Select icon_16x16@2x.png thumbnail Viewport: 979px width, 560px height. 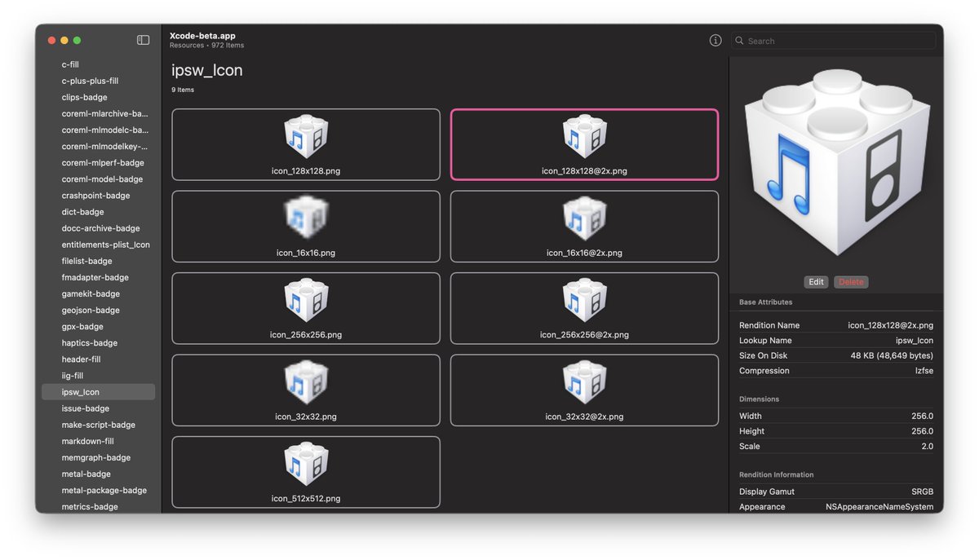click(x=584, y=227)
